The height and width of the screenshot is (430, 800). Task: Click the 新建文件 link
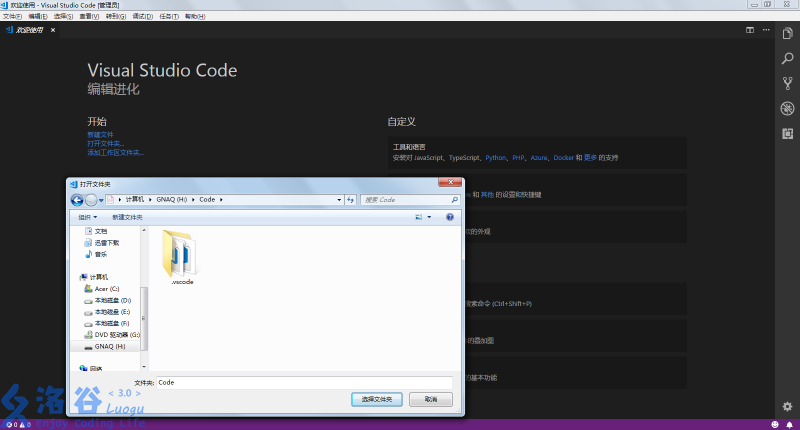[x=101, y=135]
